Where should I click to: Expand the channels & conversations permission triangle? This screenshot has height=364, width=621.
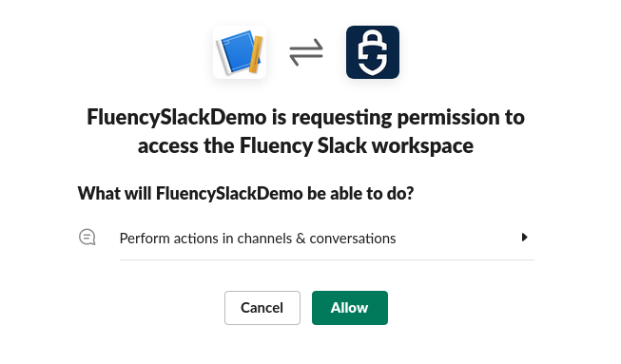coord(524,238)
